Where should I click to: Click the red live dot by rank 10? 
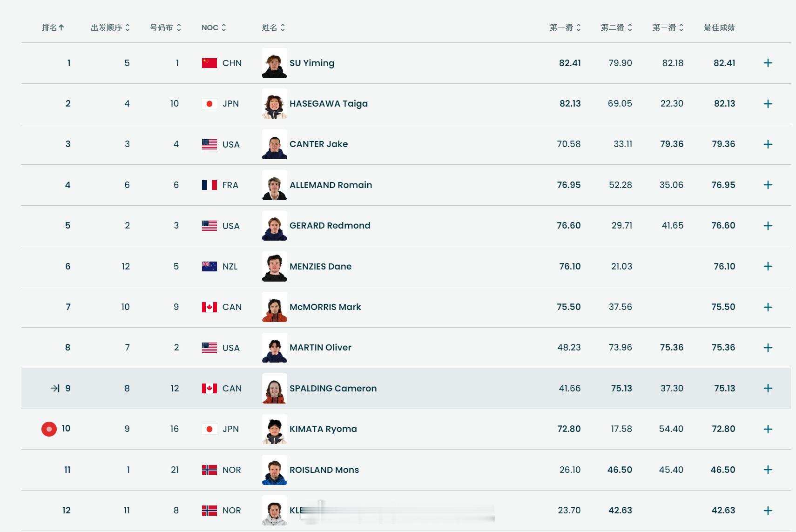(x=49, y=429)
